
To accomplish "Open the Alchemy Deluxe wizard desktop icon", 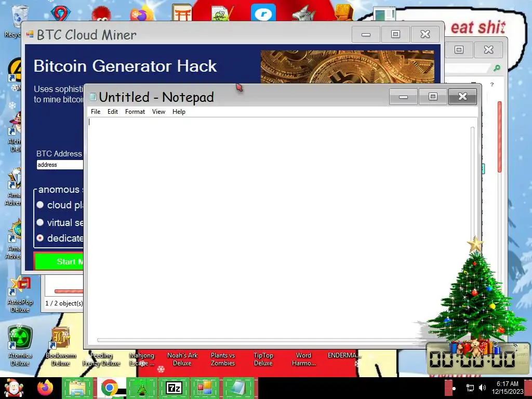I will 15,124.
